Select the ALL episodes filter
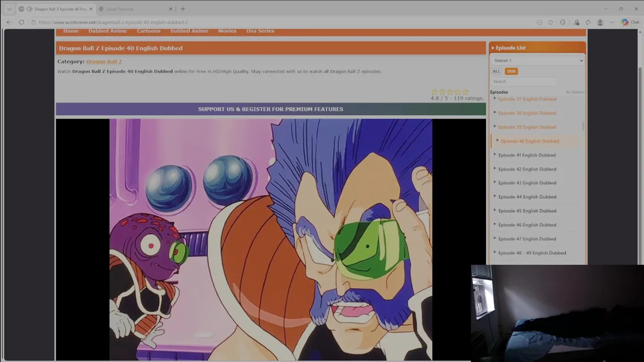The image size is (644, 362). click(497, 71)
